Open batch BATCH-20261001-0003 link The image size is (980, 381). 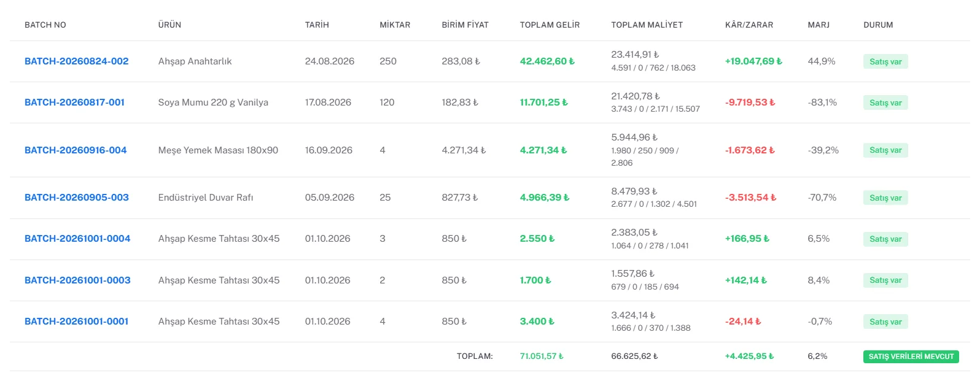click(x=77, y=280)
